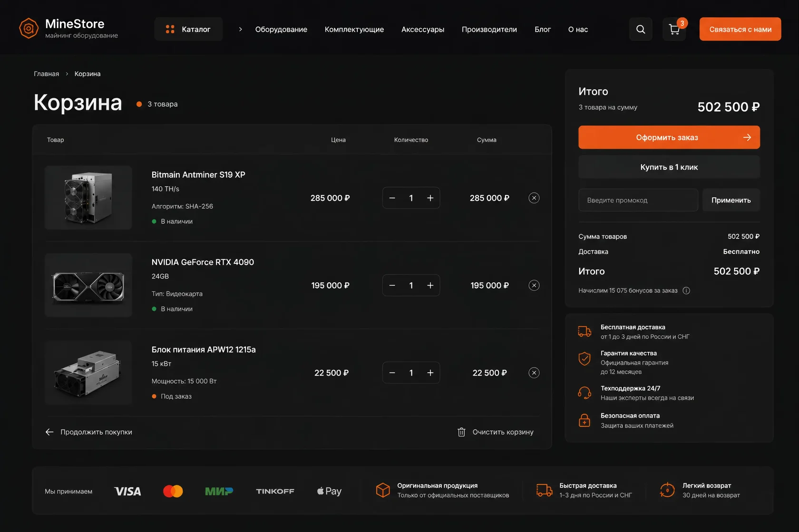
Task: Click the Быстрая доставка truck icon
Action: tap(545, 490)
